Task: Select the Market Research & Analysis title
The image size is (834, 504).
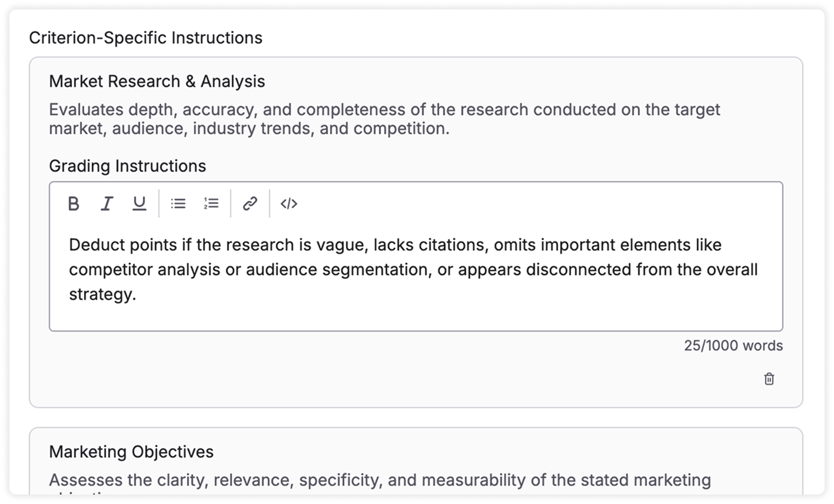Action: click(157, 81)
